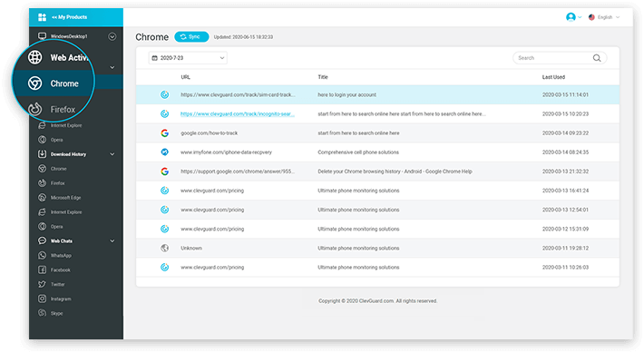Click the search magnifier icon

(x=597, y=58)
